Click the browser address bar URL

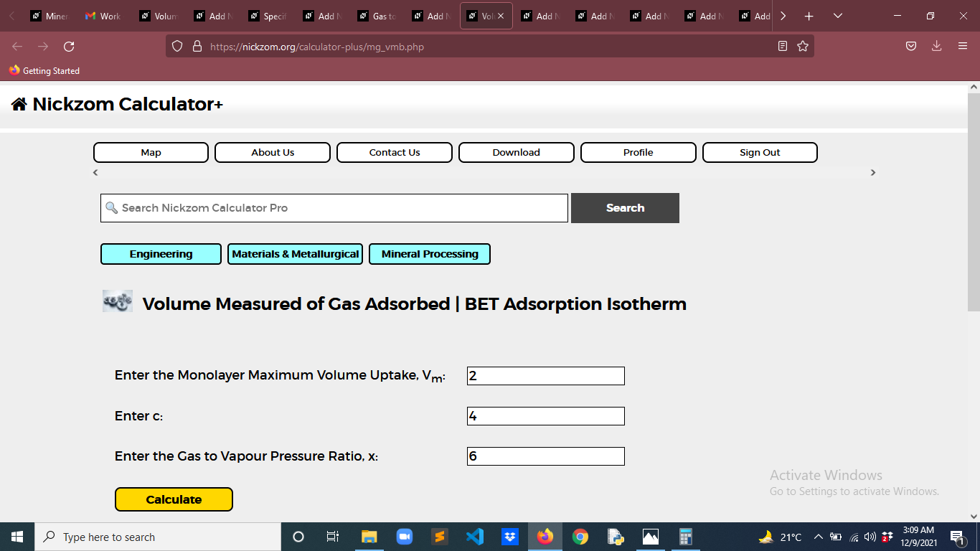(x=317, y=47)
